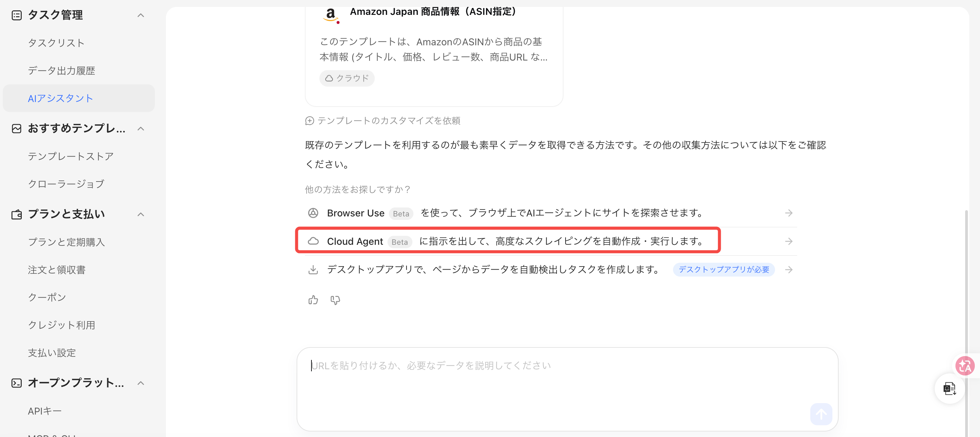Click the pink translate floating icon
980x437 pixels.
point(965,366)
